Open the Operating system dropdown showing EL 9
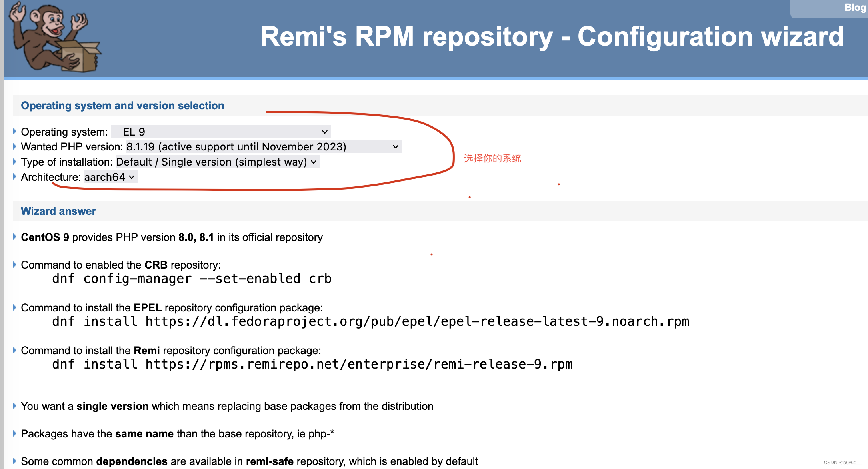The image size is (868, 469). pyautogui.click(x=221, y=132)
